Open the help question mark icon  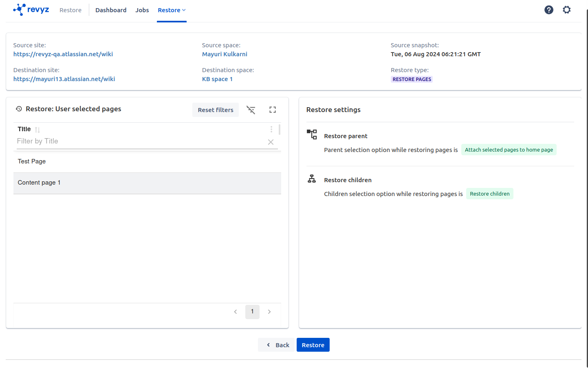548,10
